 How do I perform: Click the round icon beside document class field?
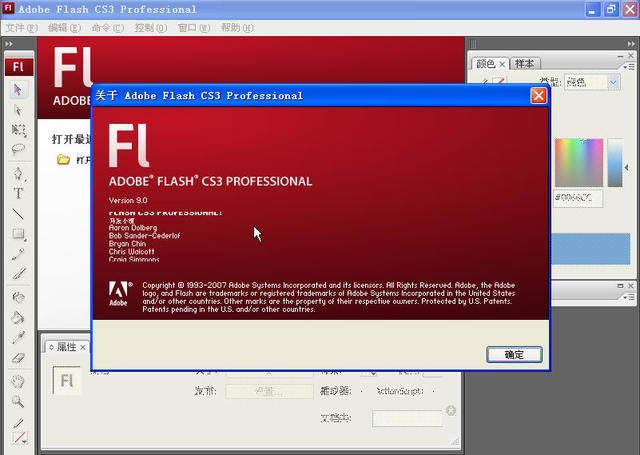pos(451,411)
